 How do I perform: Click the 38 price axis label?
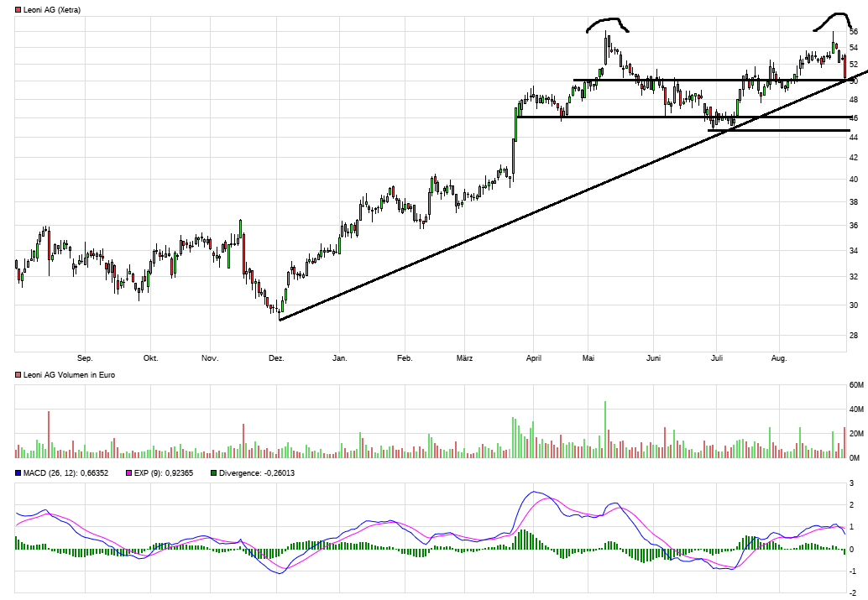pyautogui.click(x=854, y=202)
